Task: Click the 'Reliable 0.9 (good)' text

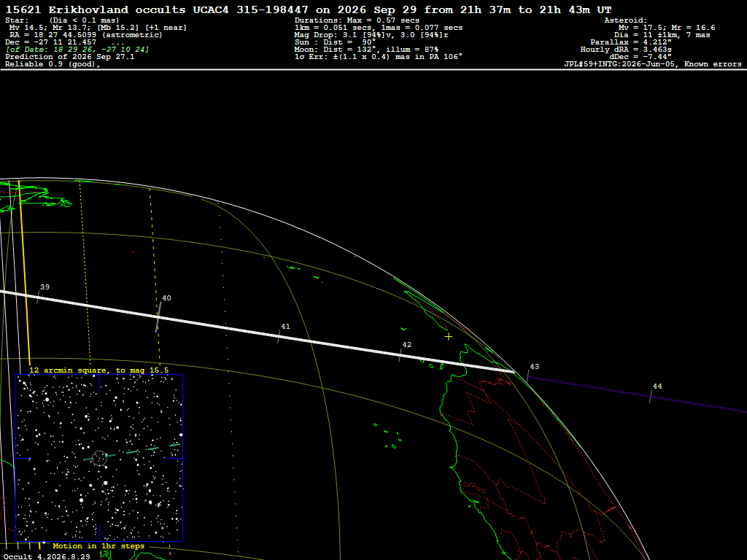Action: click(53, 64)
